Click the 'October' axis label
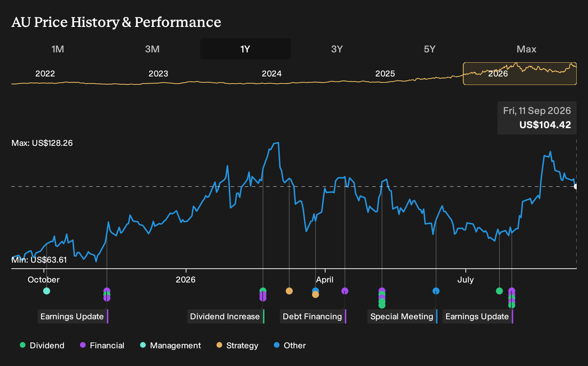Viewport: 588px width, 366px height. coord(44,280)
